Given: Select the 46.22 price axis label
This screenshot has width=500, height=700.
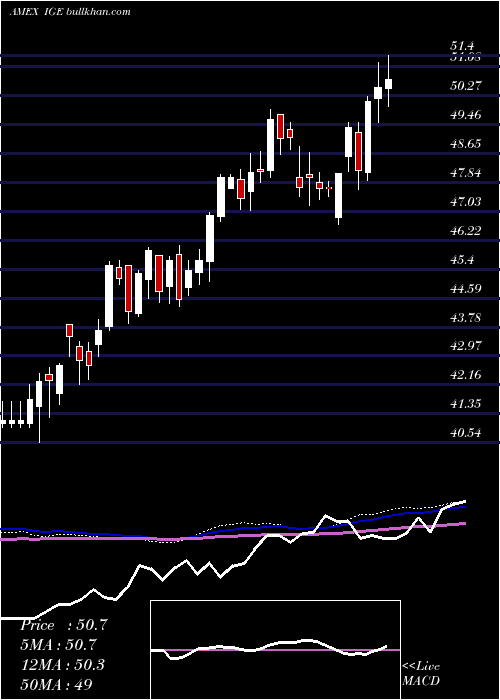Looking at the screenshot, I should pos(466,231).
